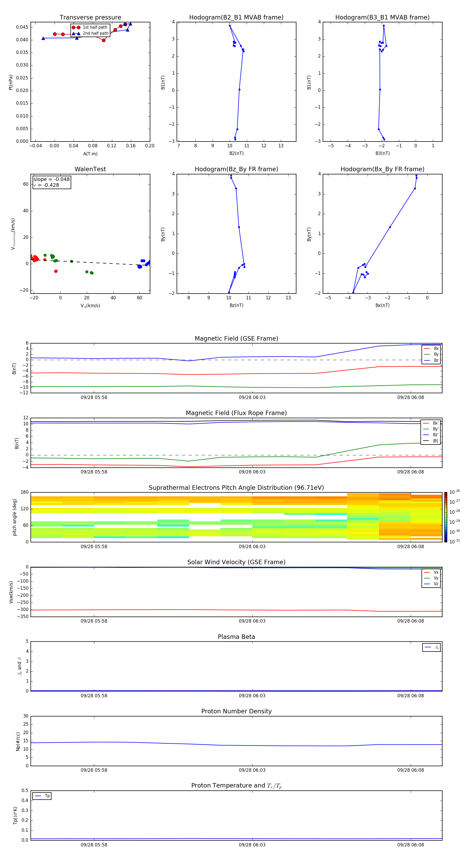Select the "Hodogram(B2_B1 MVAB frame)" title
Screen dimensions: 473x868
[236, 18]
